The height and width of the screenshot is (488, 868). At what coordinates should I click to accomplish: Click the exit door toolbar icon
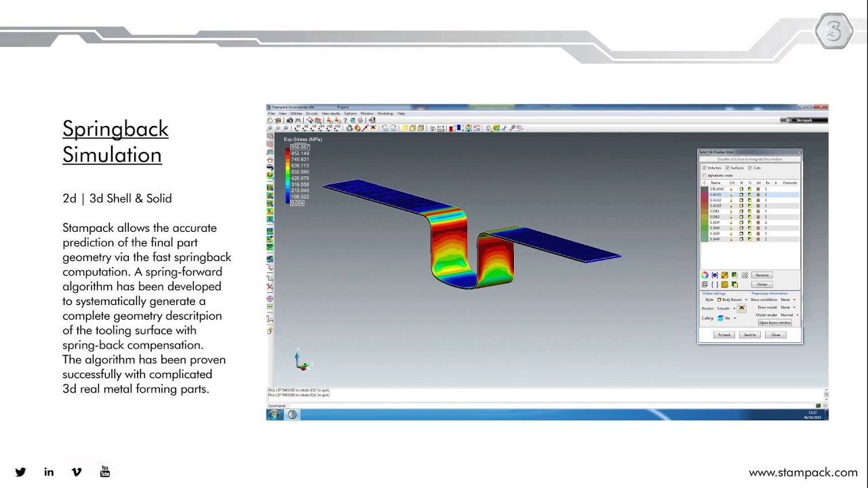pos(372,120)
